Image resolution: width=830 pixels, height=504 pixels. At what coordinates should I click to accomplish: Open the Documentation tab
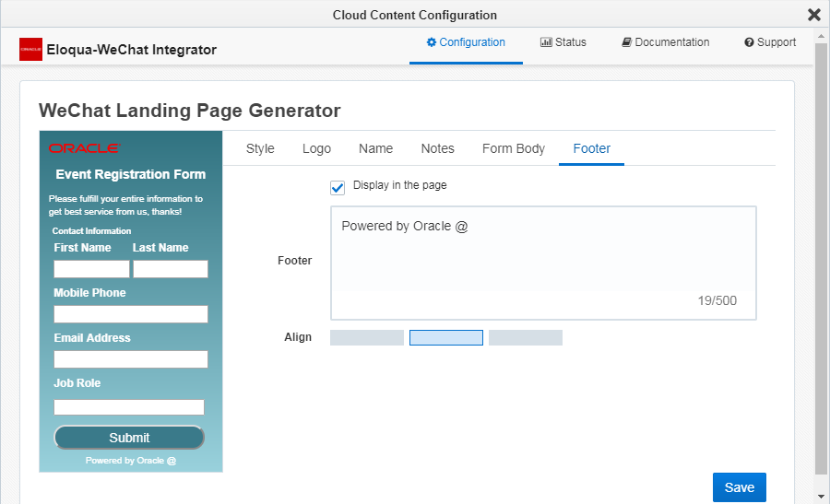click(x=665, y=42)
